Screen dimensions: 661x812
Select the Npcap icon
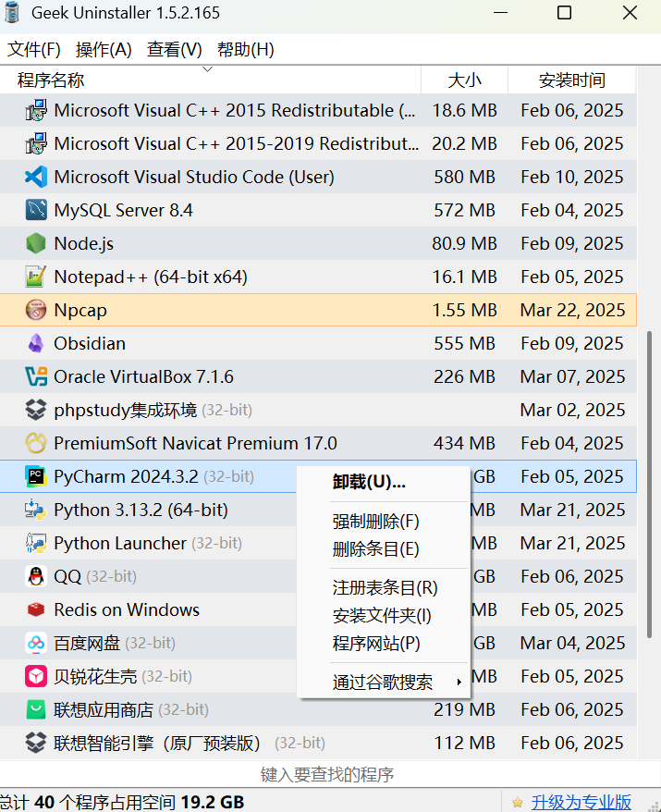[x=36, y=310]
